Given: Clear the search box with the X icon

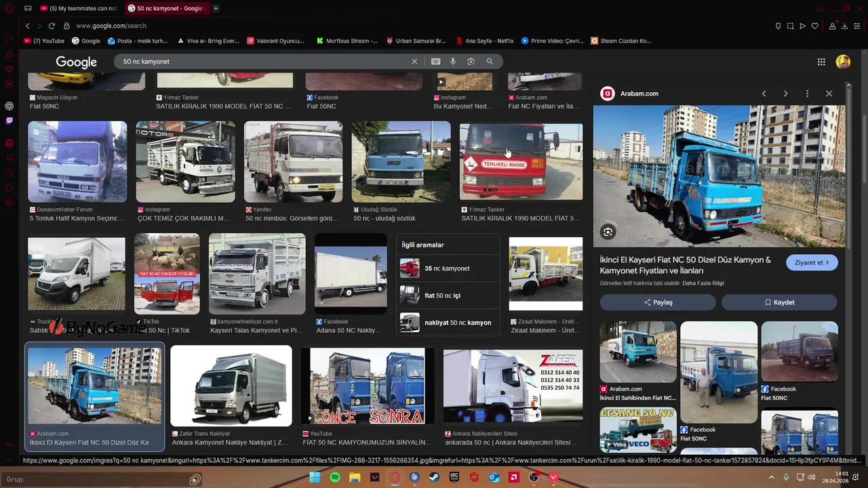Looking at the screenshot, I should coord(414,62).
